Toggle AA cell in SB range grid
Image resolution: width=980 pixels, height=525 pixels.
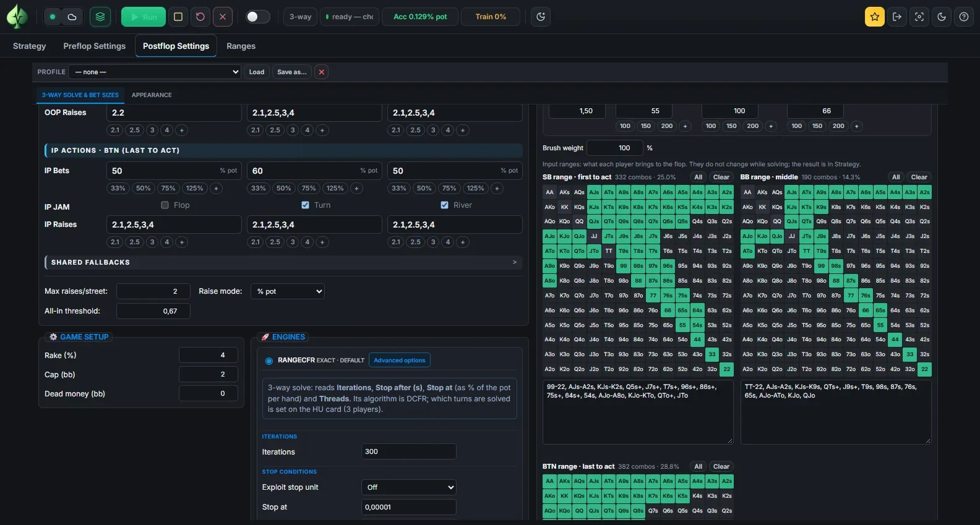coord(549,192)
